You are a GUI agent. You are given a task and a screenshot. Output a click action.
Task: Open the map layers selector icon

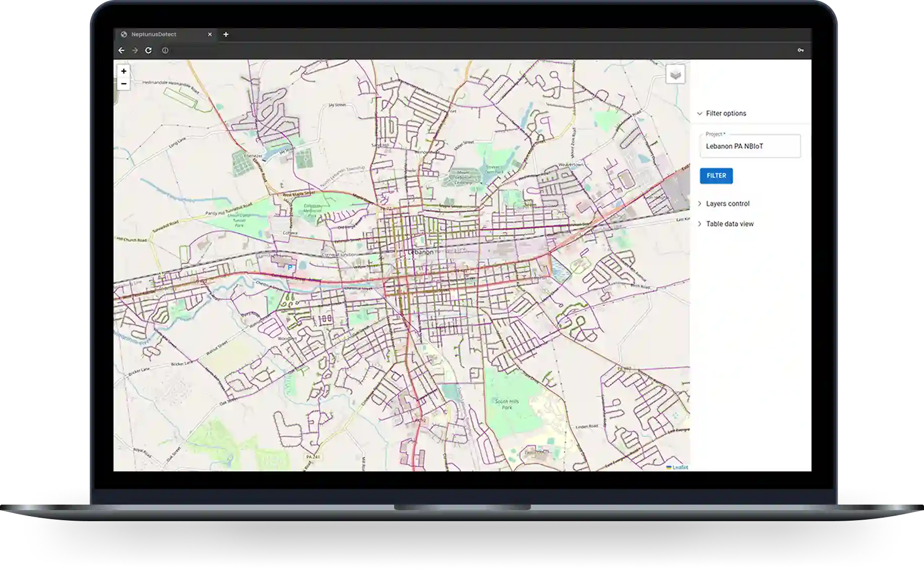point(675,75)
